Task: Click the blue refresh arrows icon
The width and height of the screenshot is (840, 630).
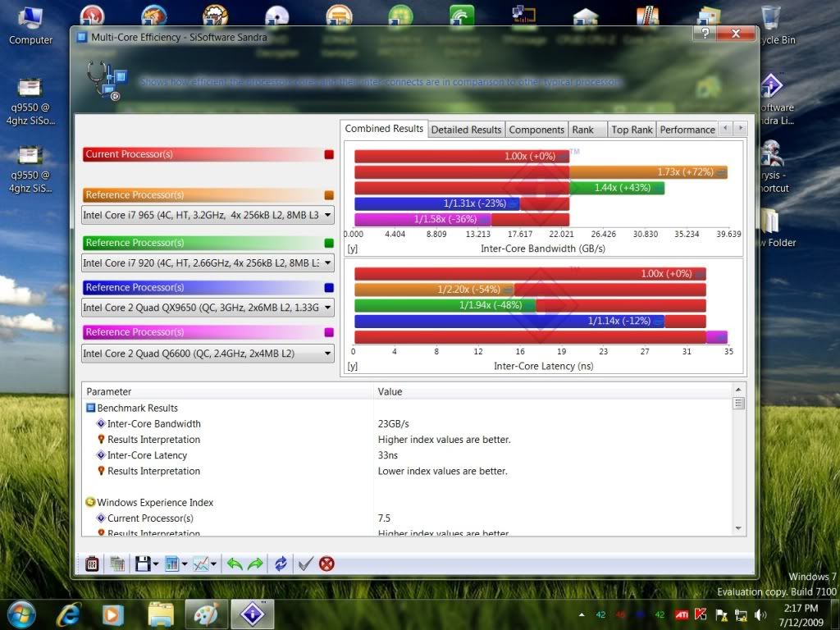Action: (x=281, y=564)
